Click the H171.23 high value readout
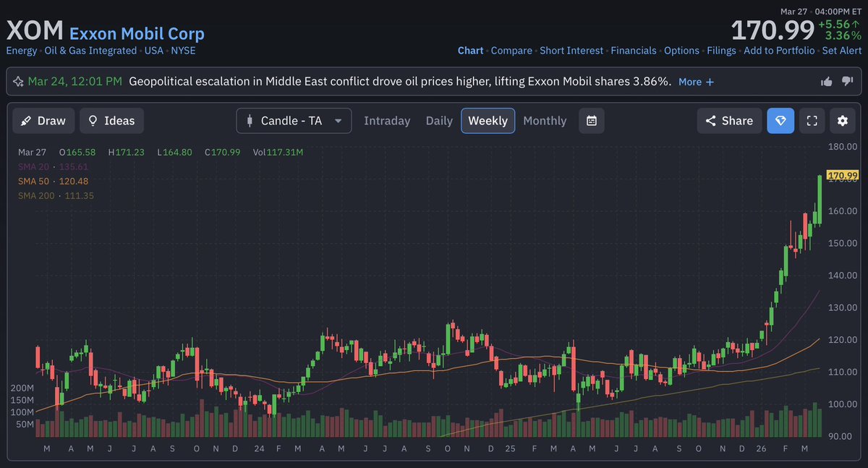868x468 pixels. [128, 152]
